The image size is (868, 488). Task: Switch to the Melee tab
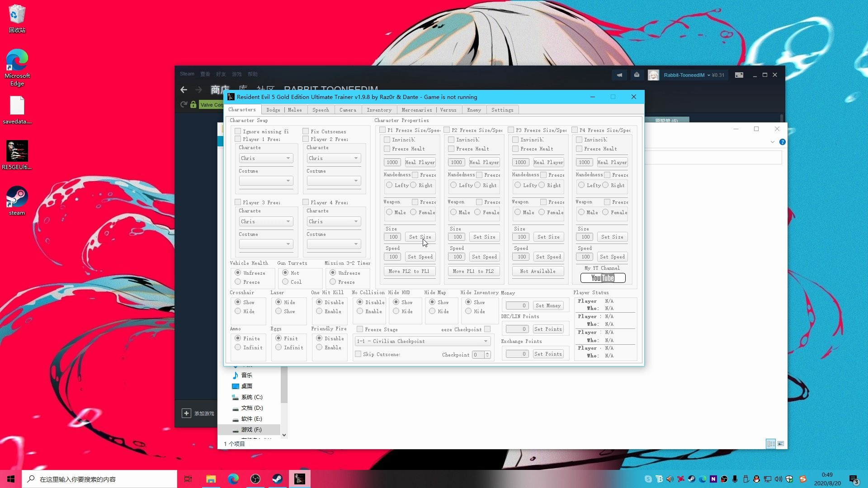coord(295,110)
